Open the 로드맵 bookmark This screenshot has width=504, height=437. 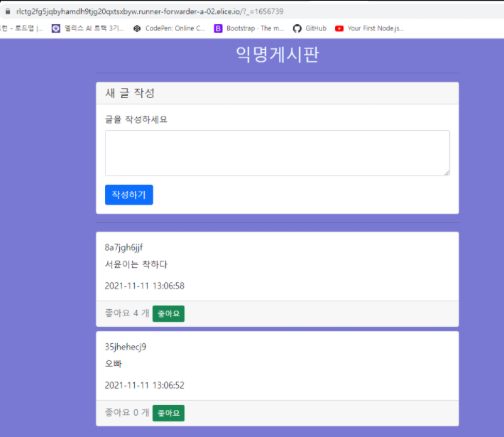point(21,28)
